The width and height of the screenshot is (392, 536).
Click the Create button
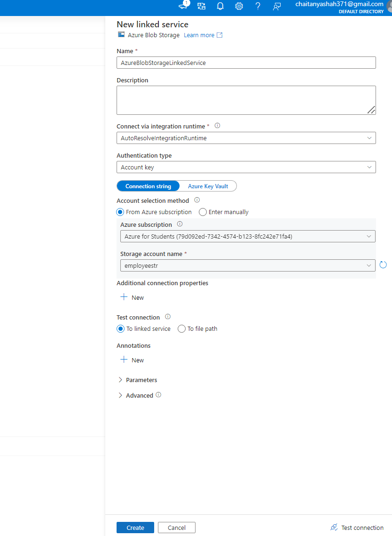135,528
